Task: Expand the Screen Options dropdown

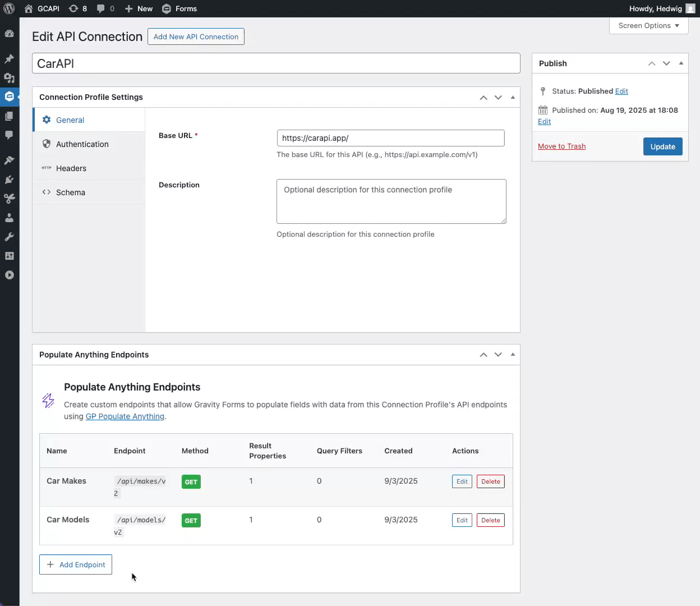Action: coord(649,26)
